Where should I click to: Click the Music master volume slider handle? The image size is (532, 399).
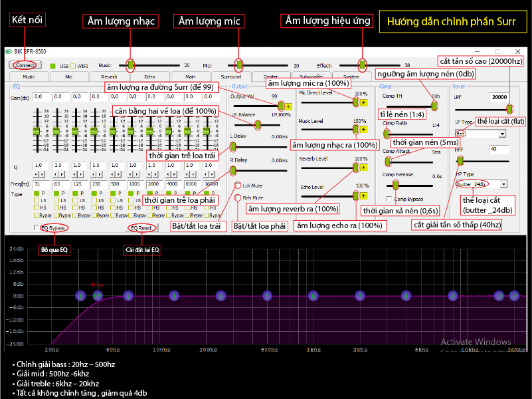coord(131,65)
